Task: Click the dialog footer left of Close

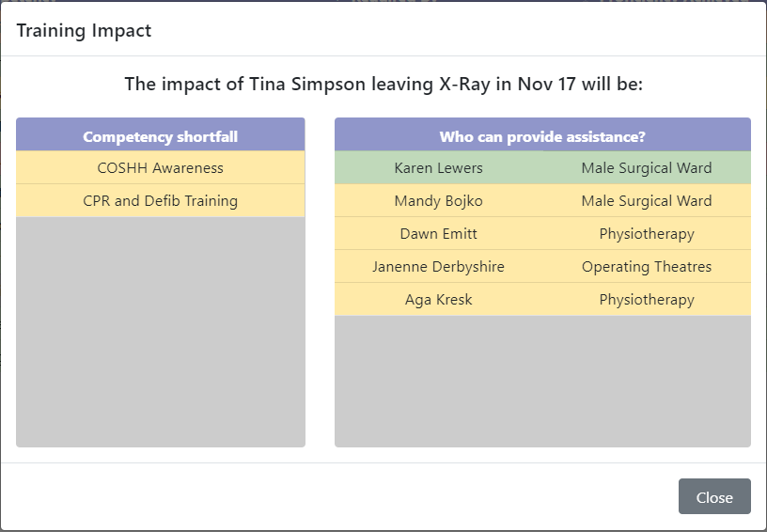Action: pyautogui.click(x=339, y=496)
